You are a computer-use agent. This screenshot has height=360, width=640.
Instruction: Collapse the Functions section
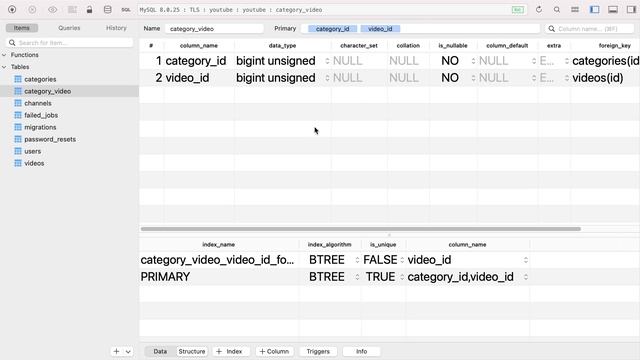[x=4, y=55]
